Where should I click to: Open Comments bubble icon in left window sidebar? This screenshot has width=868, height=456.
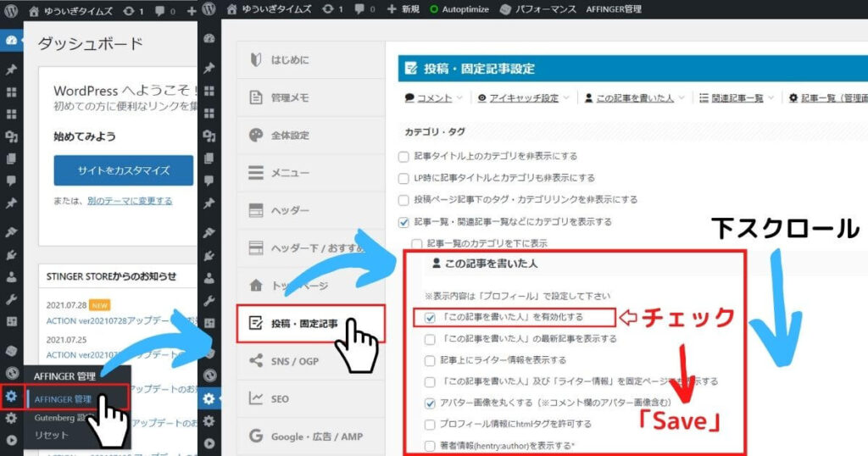[11, 181]
